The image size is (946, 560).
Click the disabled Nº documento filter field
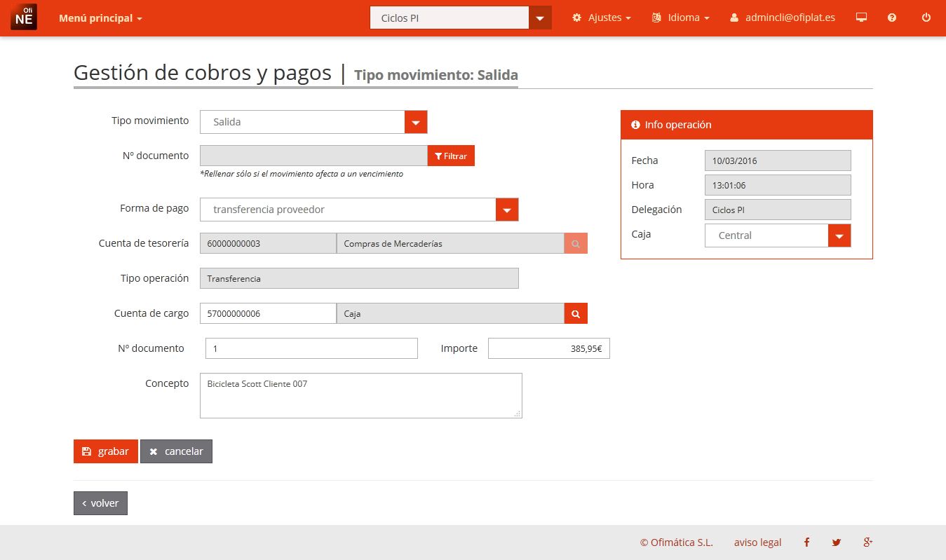tap(313, 156)
